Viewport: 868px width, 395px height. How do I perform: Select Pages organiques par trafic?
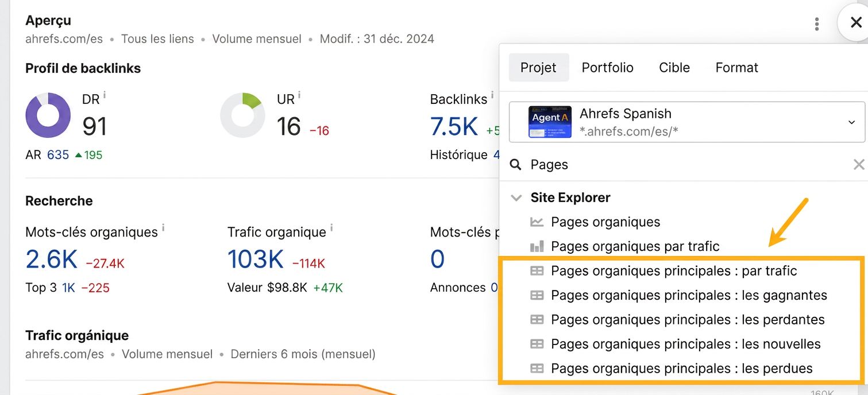point(635,247)
